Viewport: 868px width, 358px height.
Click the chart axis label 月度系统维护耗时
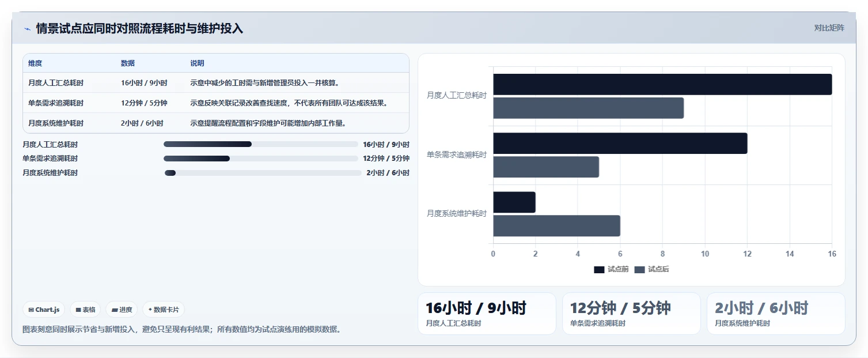pyautogui.click(x=457, y=213)
